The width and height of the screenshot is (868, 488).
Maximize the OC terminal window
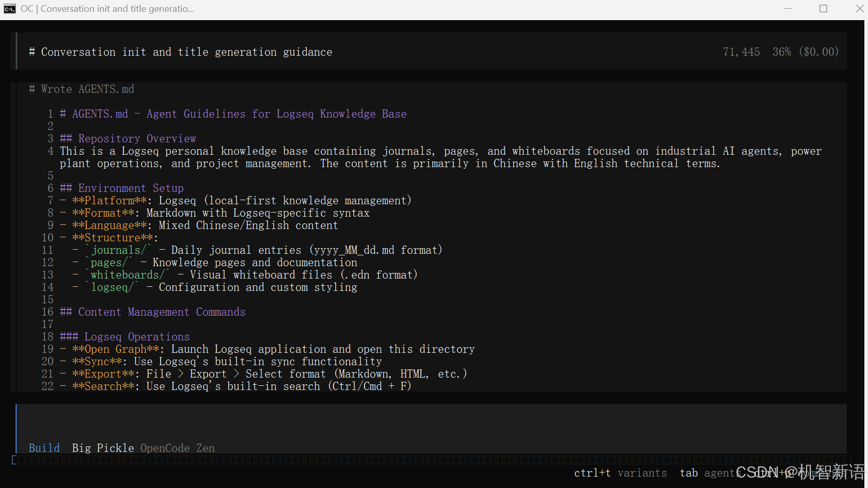pos(824,9)
